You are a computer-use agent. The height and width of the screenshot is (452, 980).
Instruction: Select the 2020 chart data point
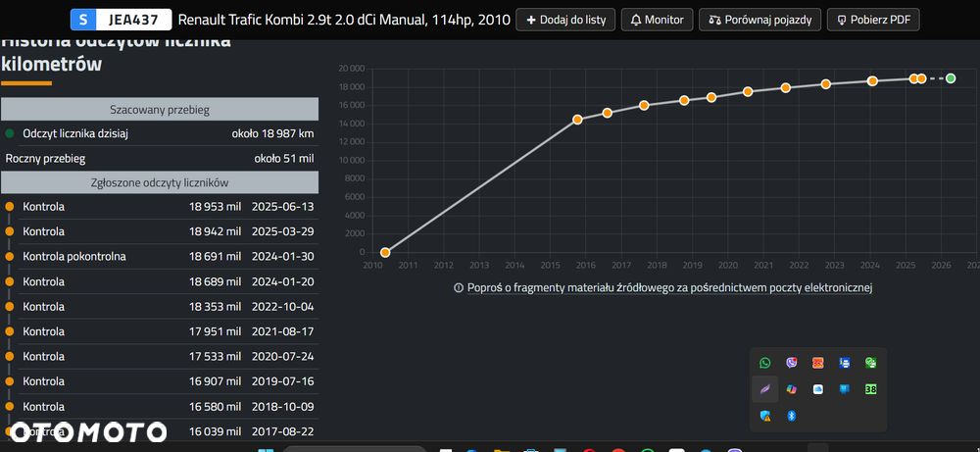[748, 92]
